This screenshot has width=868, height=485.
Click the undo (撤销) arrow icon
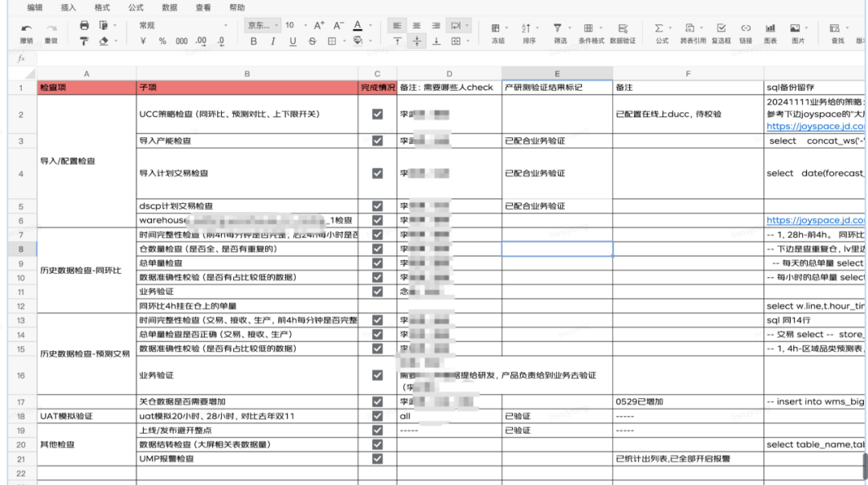(x=26, y=28)
